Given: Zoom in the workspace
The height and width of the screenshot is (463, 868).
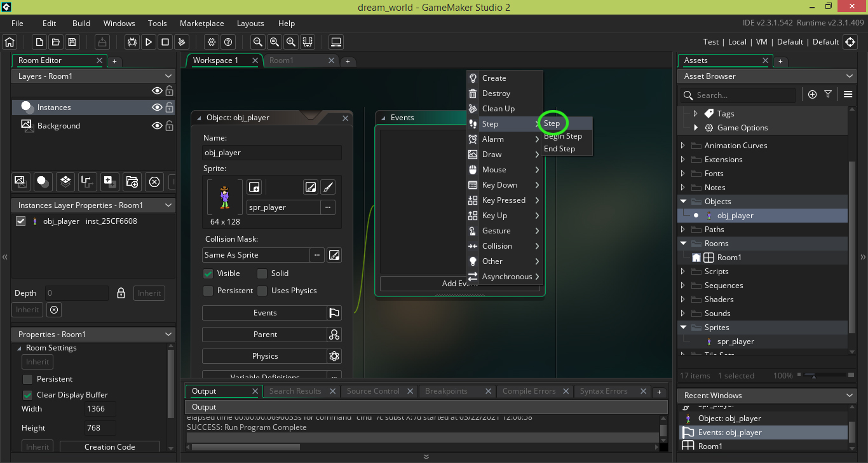Looking at the screenshot, I should coord(291,42).
